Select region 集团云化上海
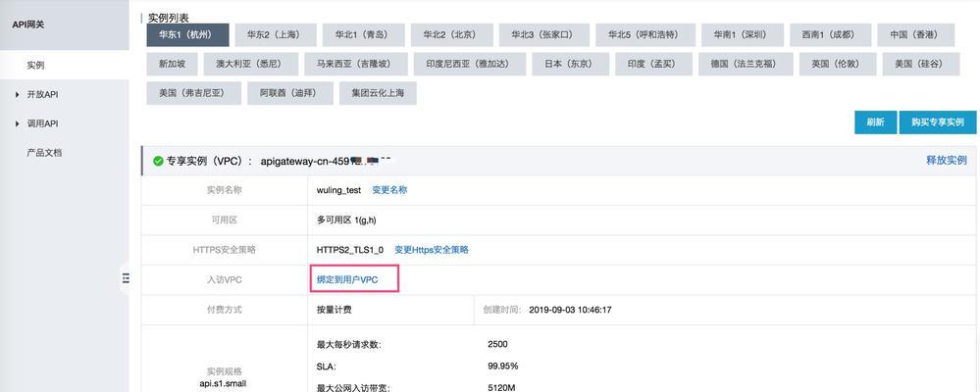 click(x=378, y=93)
